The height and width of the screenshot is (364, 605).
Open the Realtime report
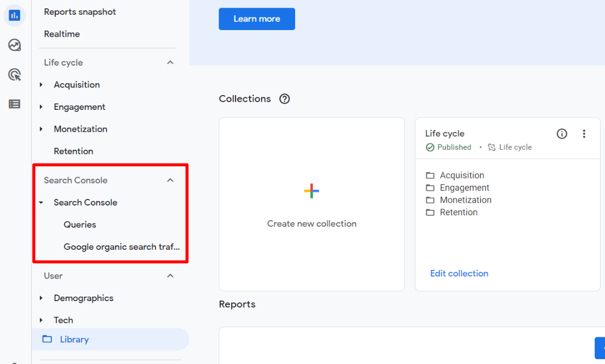click(62, 34)
